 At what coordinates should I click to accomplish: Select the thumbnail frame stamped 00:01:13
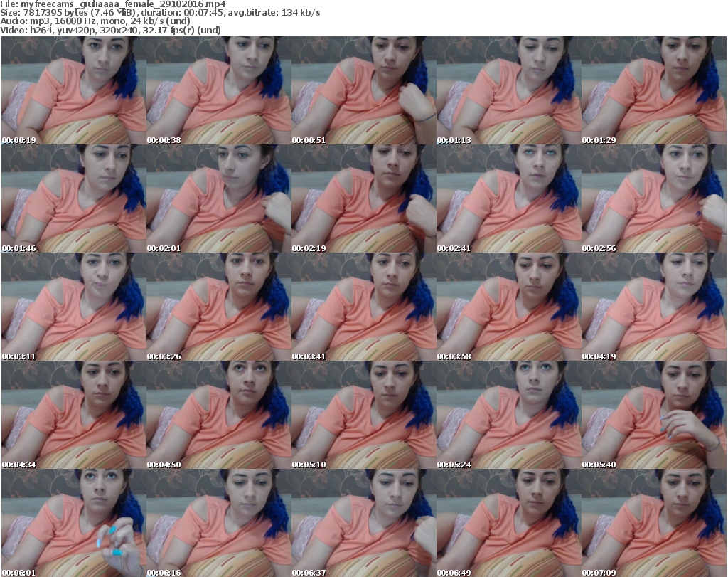click(x=509, y=90)
